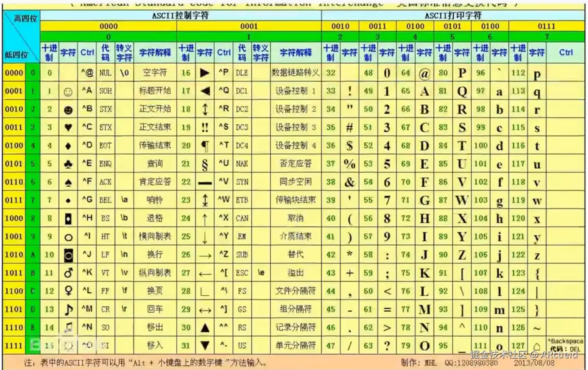The image size is (588, 370).
Task: Click the '^@' Ctrl cell
Action: (x=87, y=73)
